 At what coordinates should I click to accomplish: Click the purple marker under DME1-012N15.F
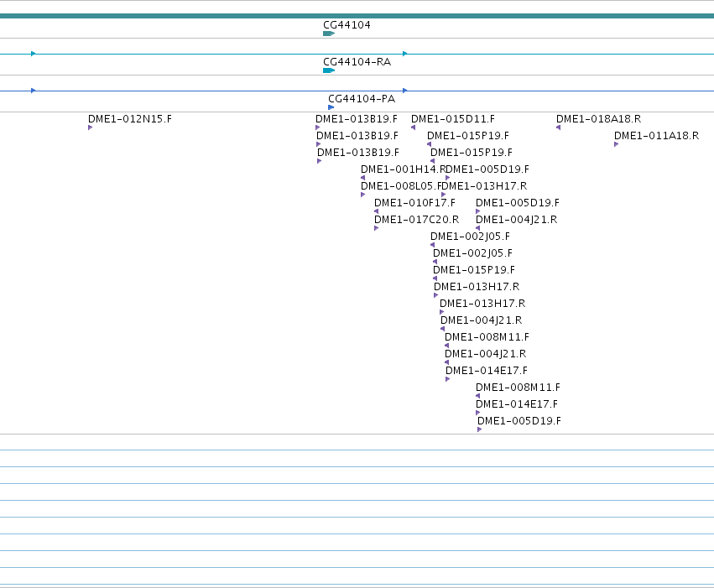click(90, 127)
